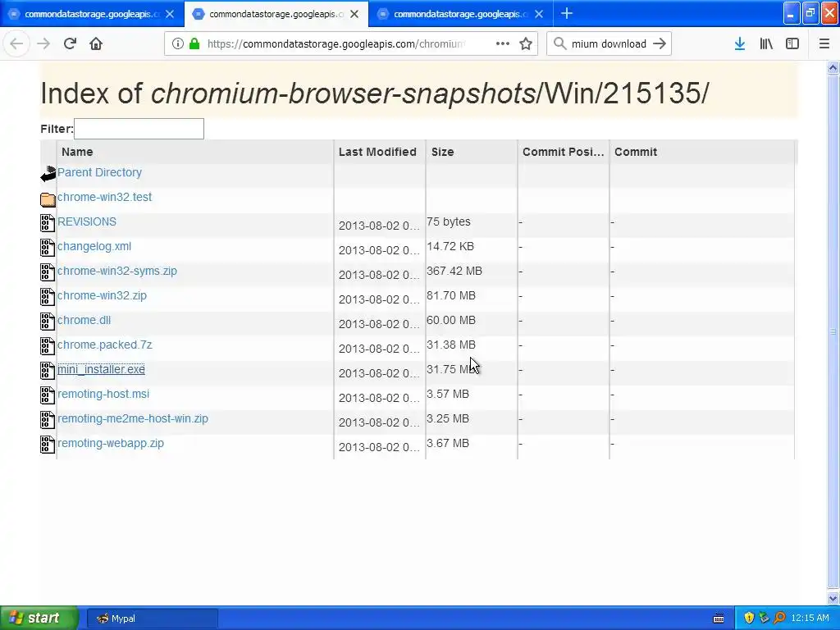Download chrome.packed.7z
This screenshot has height=630, width=840.
[x=105, y=345]
